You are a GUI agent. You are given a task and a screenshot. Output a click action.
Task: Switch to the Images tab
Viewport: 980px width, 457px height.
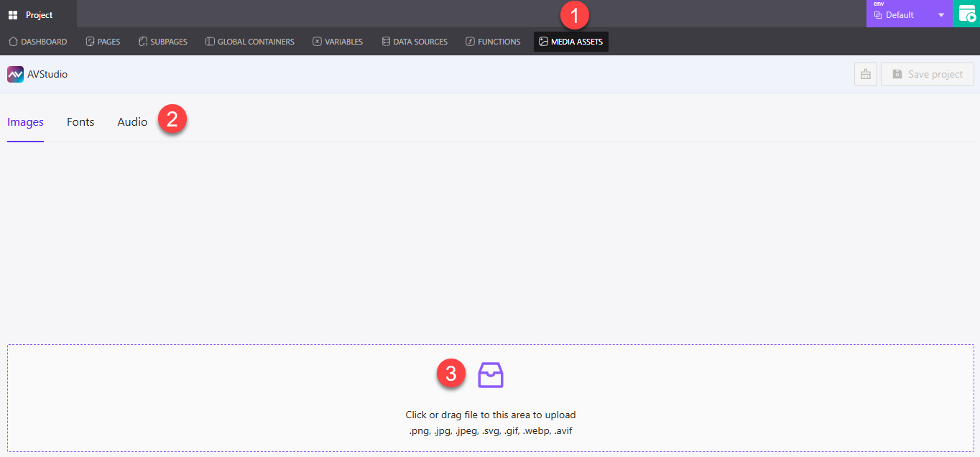point(25,122)
